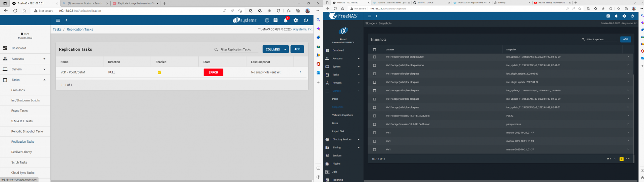Open the alerts bell in TrueNAS window

[285, 20]
